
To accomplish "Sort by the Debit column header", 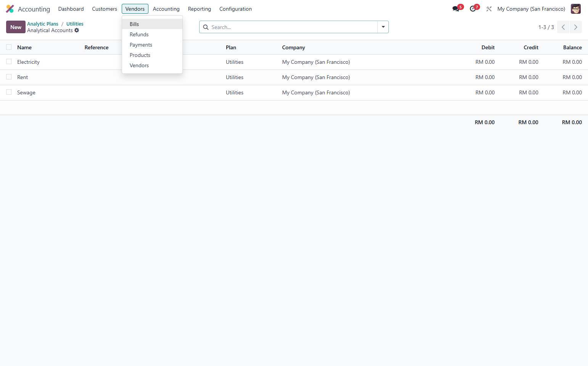I will (x=488, y=47).
